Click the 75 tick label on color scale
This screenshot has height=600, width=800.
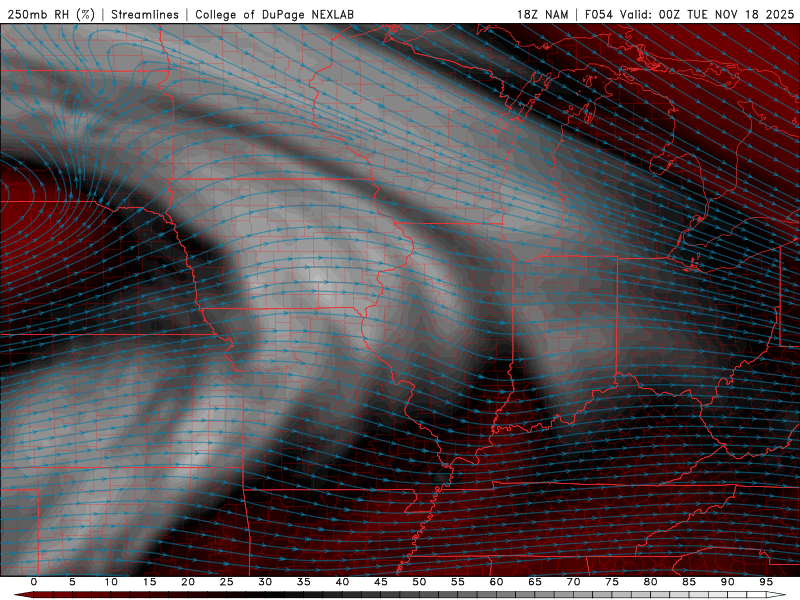tap(612, 582)
